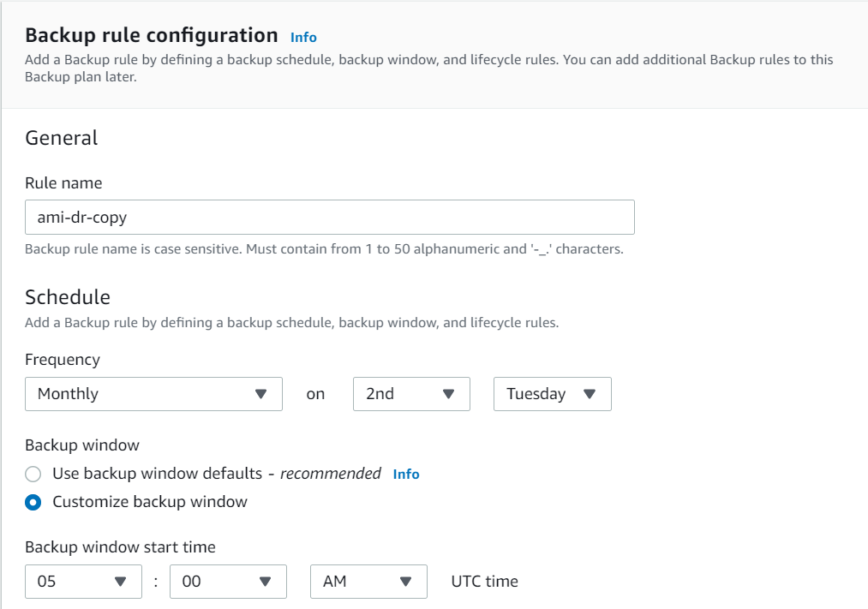Image resolution: width=868 pixels, height=609 pixels.
Task: Click the arrow icon in the AM dropdown
Action: click(x=406, y=582)
